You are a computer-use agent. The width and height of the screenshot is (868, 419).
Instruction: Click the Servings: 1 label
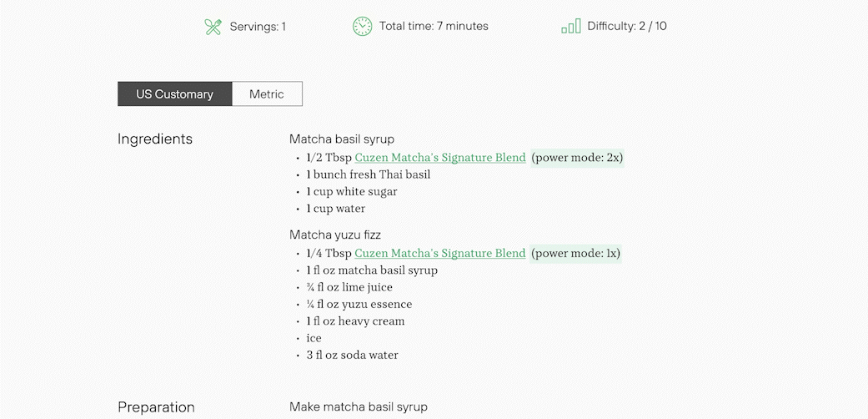[258, 26]
